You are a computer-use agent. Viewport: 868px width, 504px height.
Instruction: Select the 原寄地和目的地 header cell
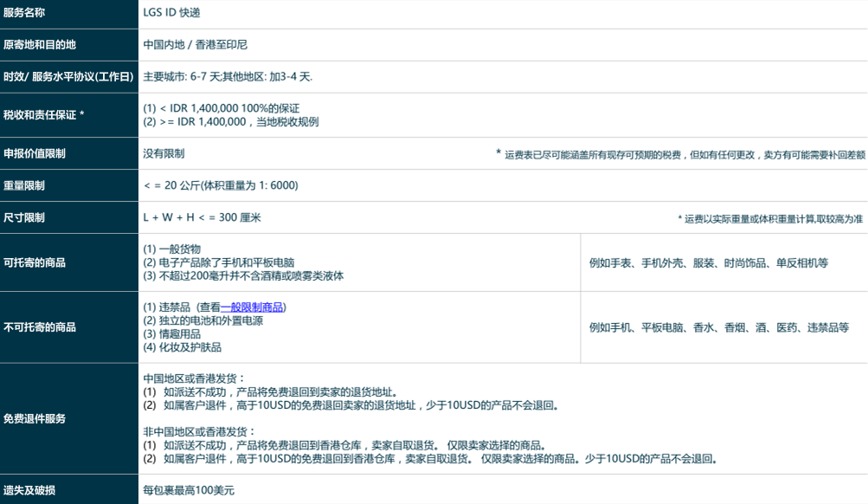pyautogui.click(x=69, y=45)
